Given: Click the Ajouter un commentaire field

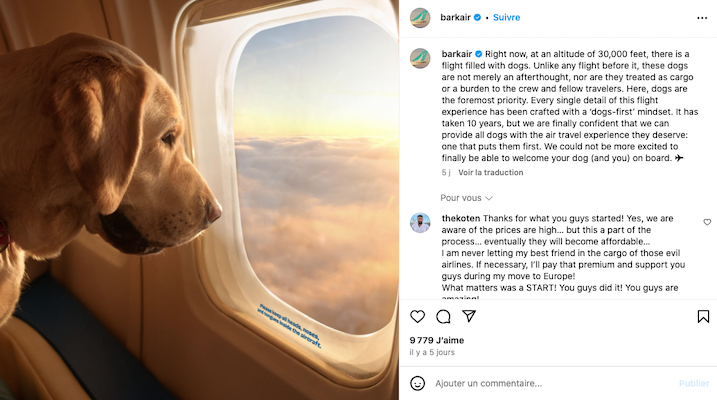Looking at the screenshot, I should tap(551, 383).
